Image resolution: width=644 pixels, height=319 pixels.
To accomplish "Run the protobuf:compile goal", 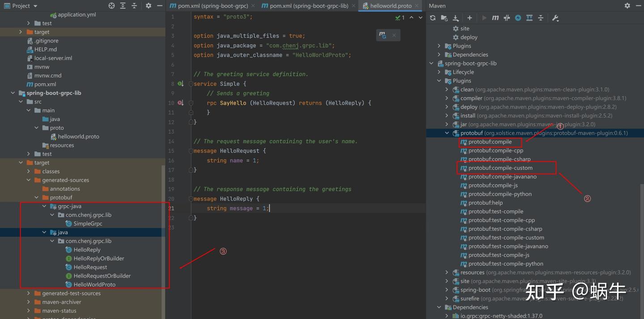I will click(490, 142).
